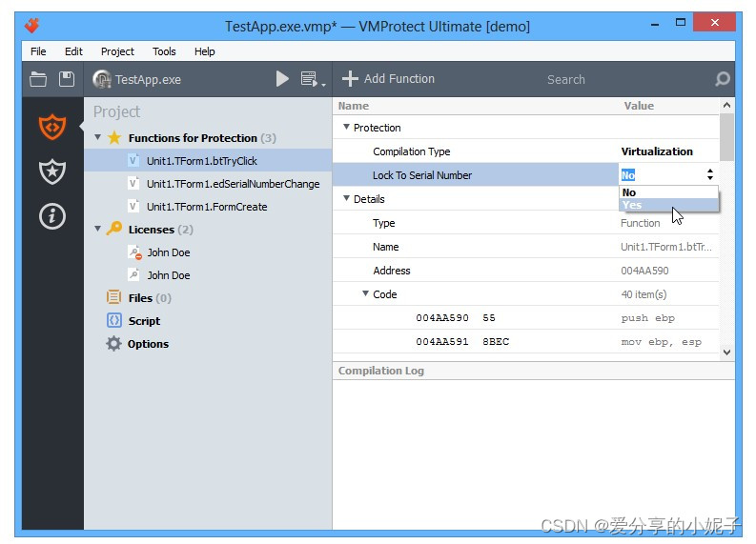
Task: Choose No in the dropdown list
Action: coord(668,192)
